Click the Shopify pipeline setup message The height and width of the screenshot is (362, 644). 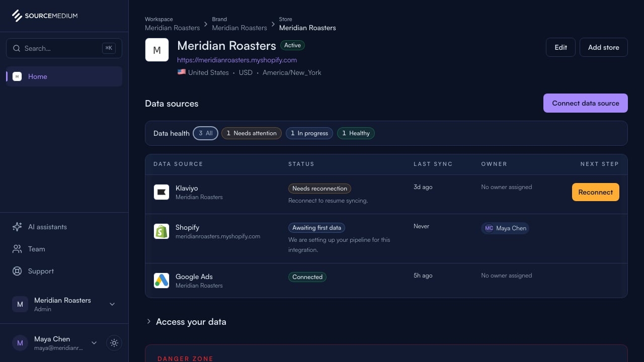(339, 245)
